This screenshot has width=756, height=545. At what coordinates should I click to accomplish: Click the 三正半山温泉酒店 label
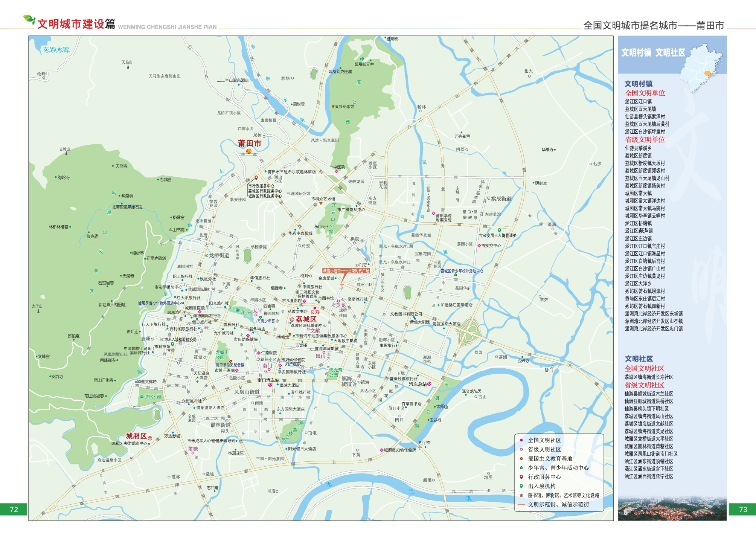233,80
